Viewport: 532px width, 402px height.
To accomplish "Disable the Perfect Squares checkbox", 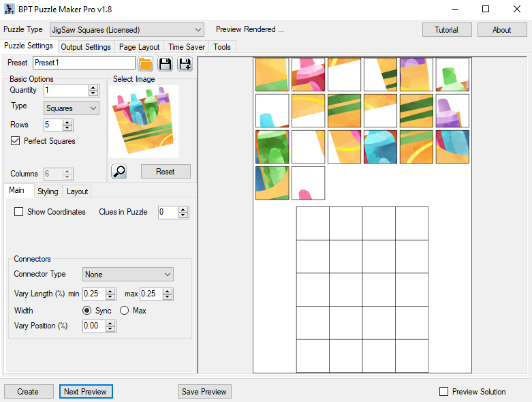I will [16, 141].
